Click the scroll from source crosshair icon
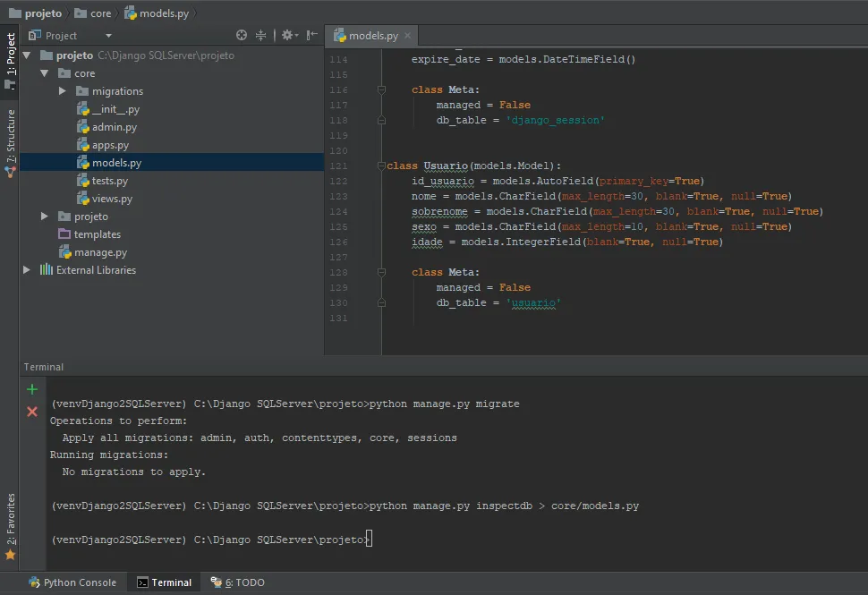This screenshot has width=868, height=595. click(x=242, y=36)
